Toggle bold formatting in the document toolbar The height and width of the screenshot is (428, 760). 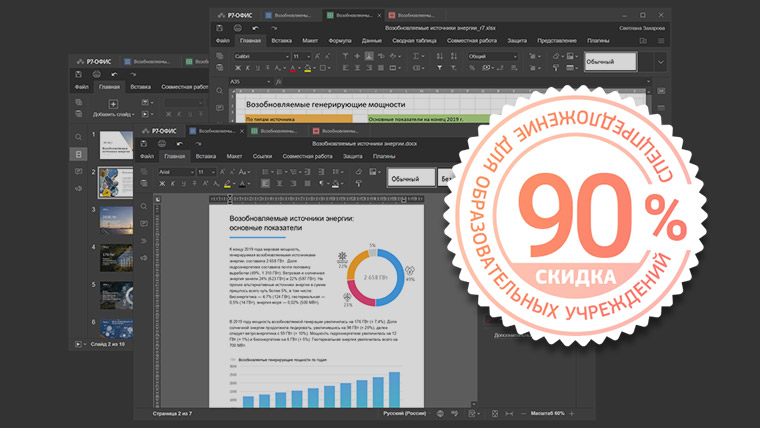tap(164, 185)
